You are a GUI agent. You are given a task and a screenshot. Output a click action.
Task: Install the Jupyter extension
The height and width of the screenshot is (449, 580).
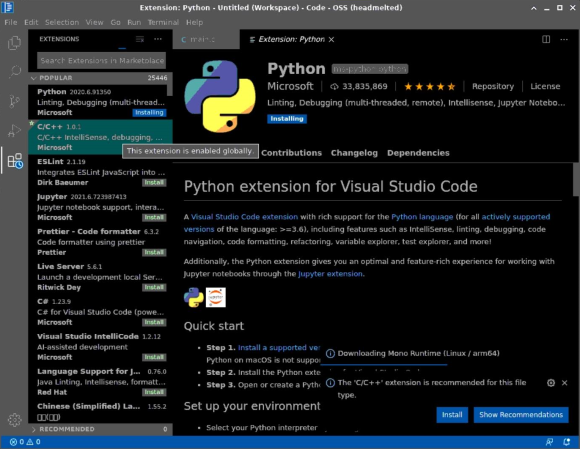(154, 217)
